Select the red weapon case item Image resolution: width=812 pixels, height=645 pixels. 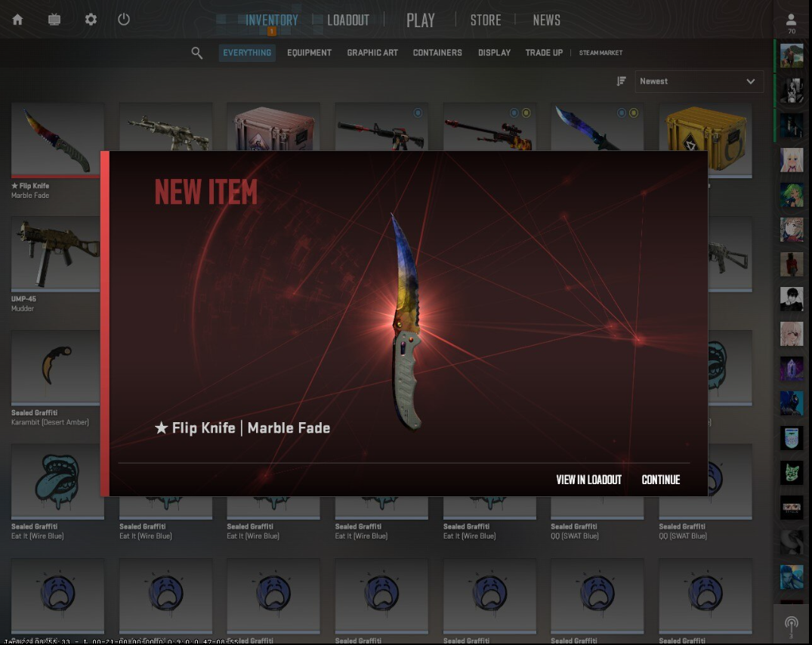273,128
